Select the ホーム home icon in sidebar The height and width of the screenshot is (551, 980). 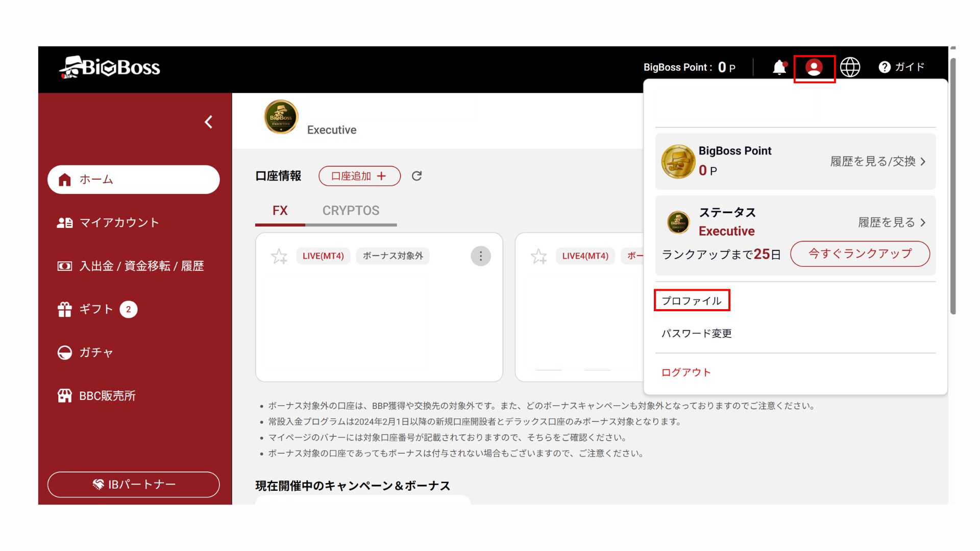coord(65,179)
